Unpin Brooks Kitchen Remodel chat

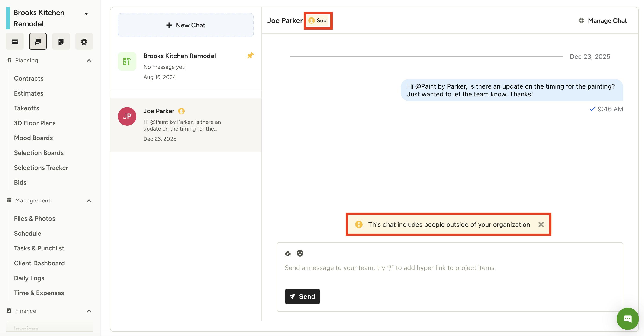(x=250, y=55)
